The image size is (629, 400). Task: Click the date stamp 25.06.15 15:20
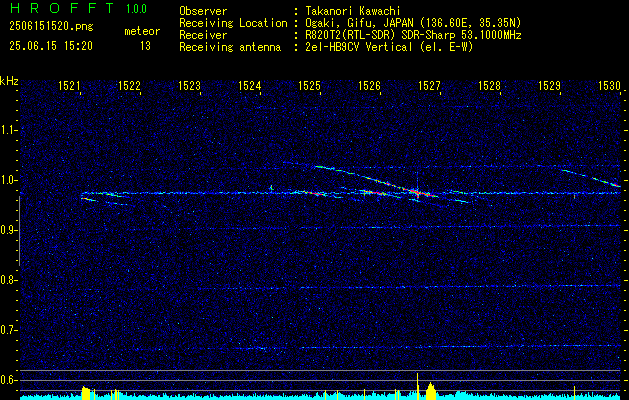click(x=51, y=46)
